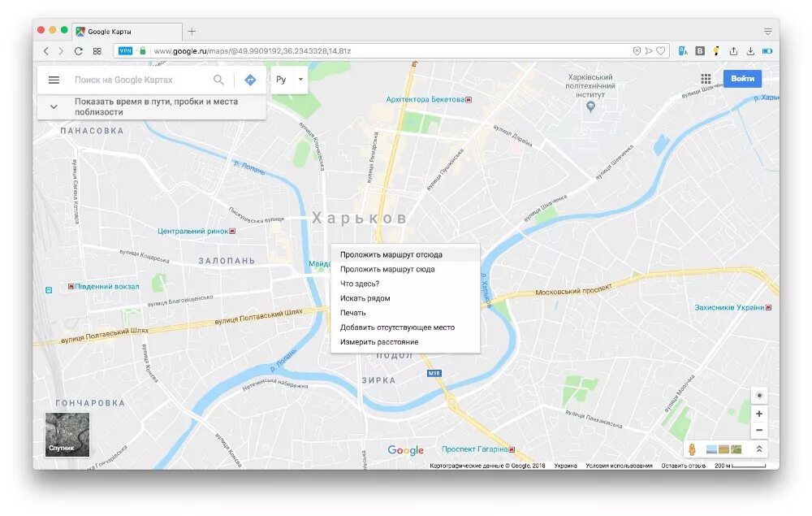Click the Московський проспект road label

[573, 289]
